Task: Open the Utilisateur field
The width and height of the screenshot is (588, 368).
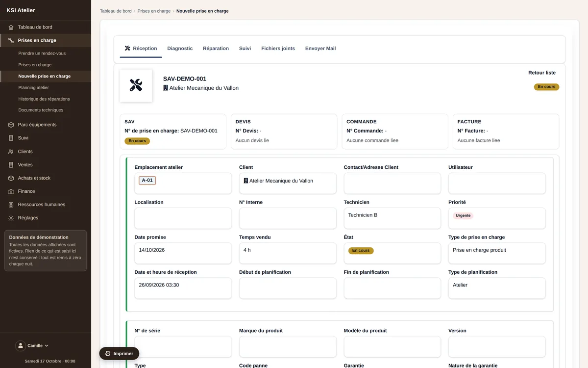Action: coord(497,183)
